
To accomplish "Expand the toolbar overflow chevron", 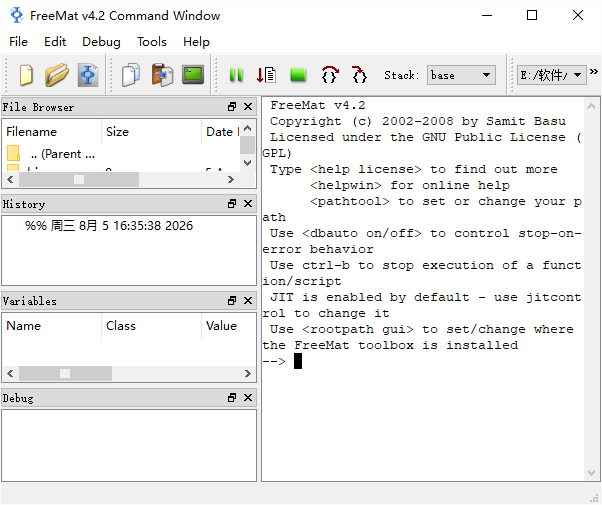I will [594, 71].
